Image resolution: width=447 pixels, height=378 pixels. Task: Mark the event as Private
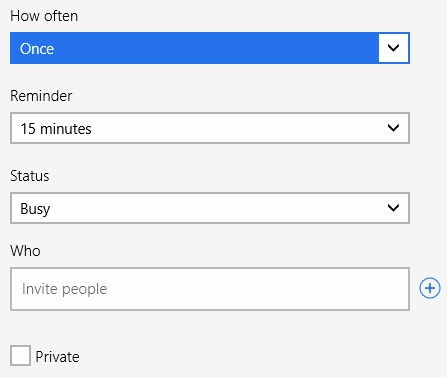click(x=20, y=355)
